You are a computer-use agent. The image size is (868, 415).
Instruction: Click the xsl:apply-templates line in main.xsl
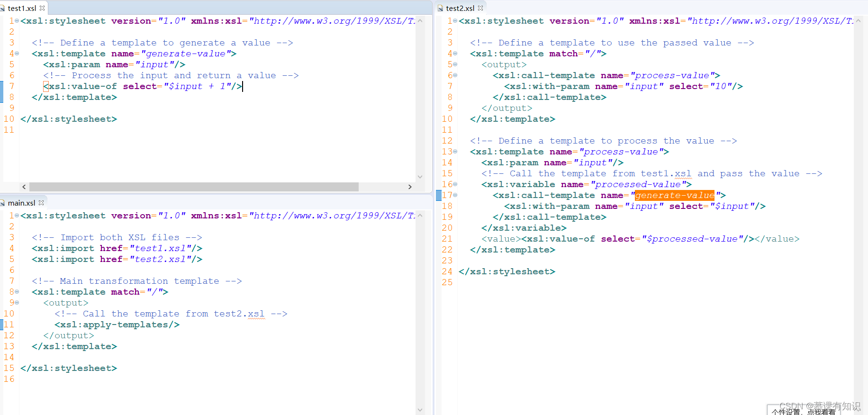(x=117, y=325)
